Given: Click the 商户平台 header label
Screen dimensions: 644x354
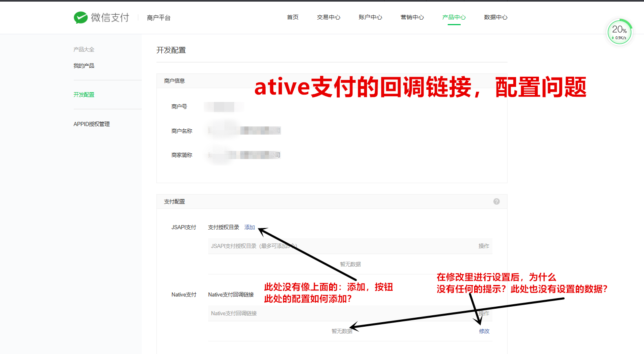Looking at the screenshot, I should tap(159, 18).
